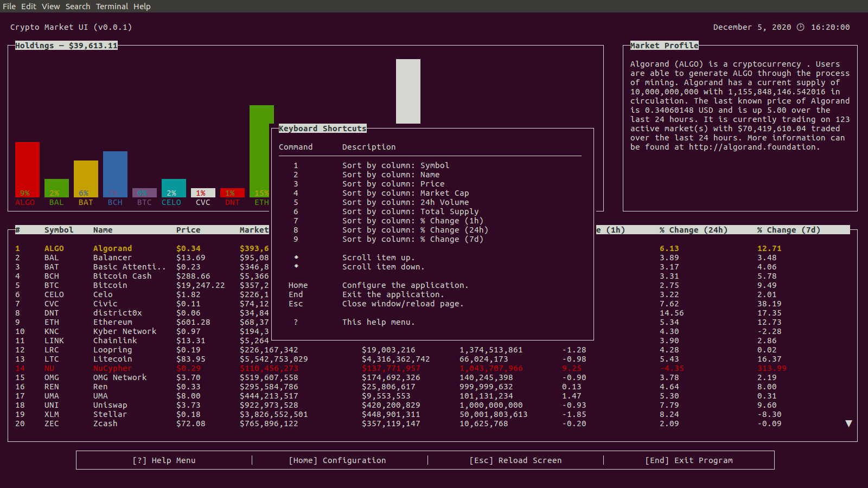The image size is (868, 488).
Task: Select the tall green ETH holdings bar
Action: click(x=261, y=151)
